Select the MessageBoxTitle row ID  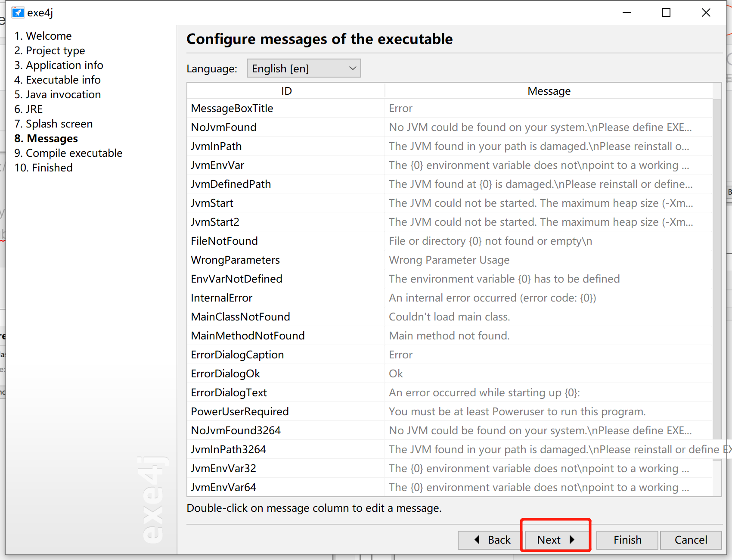click(286, 108)
